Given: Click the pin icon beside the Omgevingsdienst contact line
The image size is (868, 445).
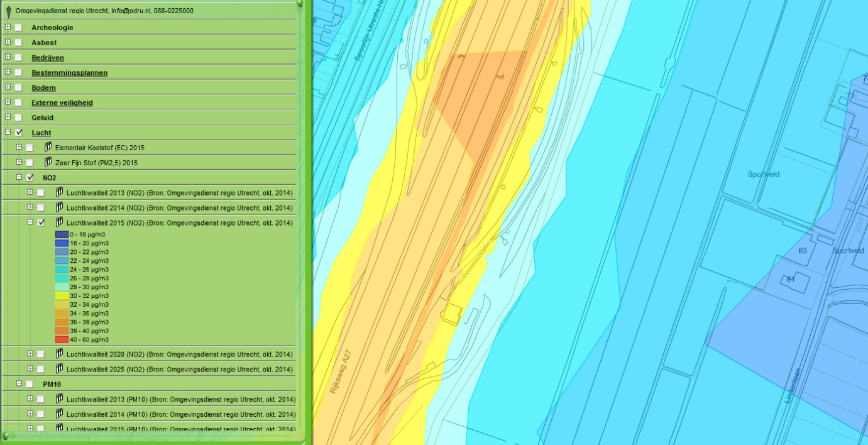Looking at the screenshot, I should point(8,11).
